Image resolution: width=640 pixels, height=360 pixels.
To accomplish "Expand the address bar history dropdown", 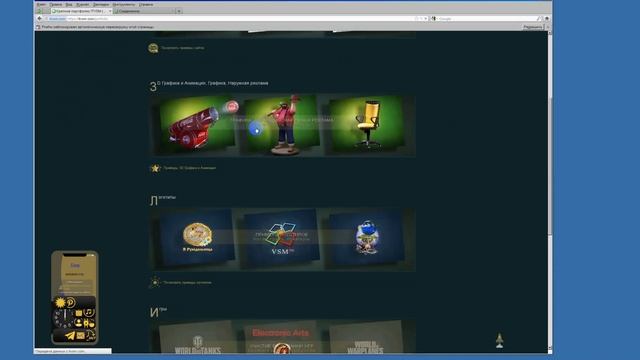I will 425,18.
